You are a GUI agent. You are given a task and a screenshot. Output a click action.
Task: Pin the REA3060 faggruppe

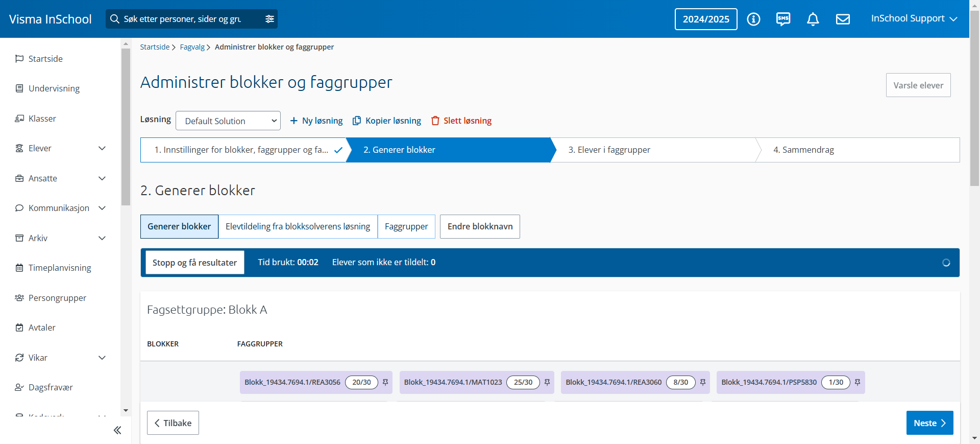(703, 382)
